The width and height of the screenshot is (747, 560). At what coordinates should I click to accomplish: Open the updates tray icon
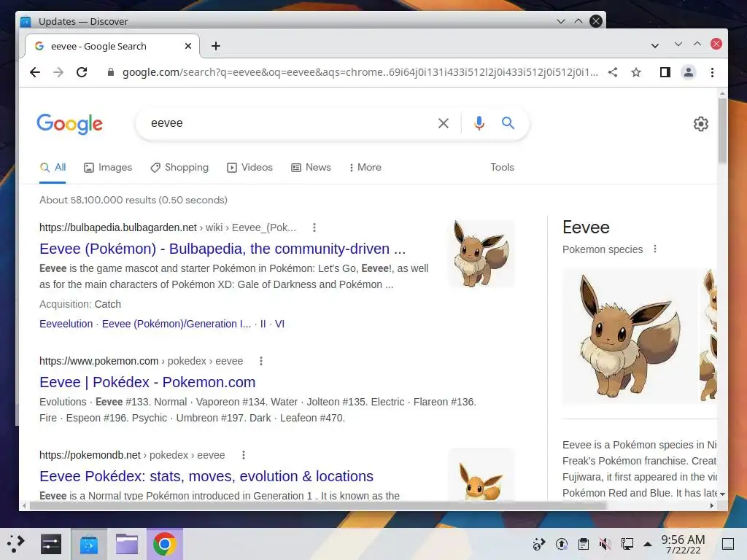[561, 544]
